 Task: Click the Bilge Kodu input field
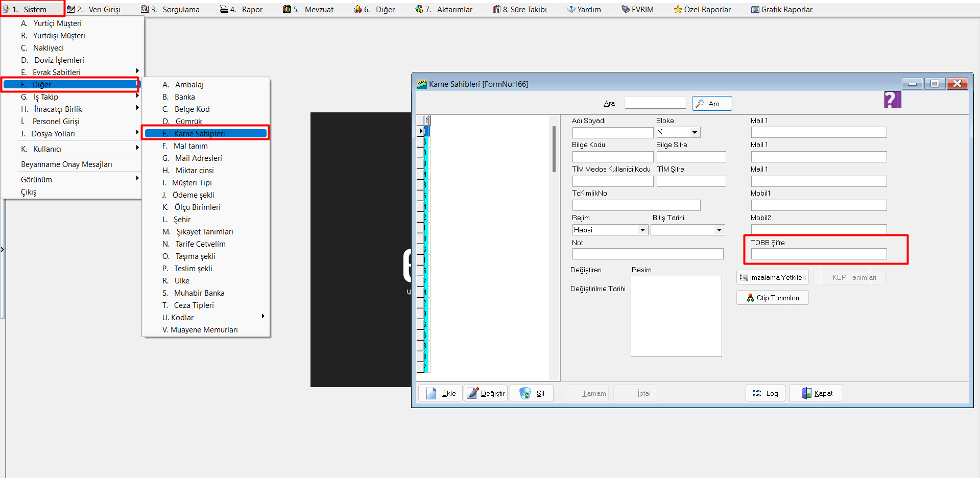point(613,157)
